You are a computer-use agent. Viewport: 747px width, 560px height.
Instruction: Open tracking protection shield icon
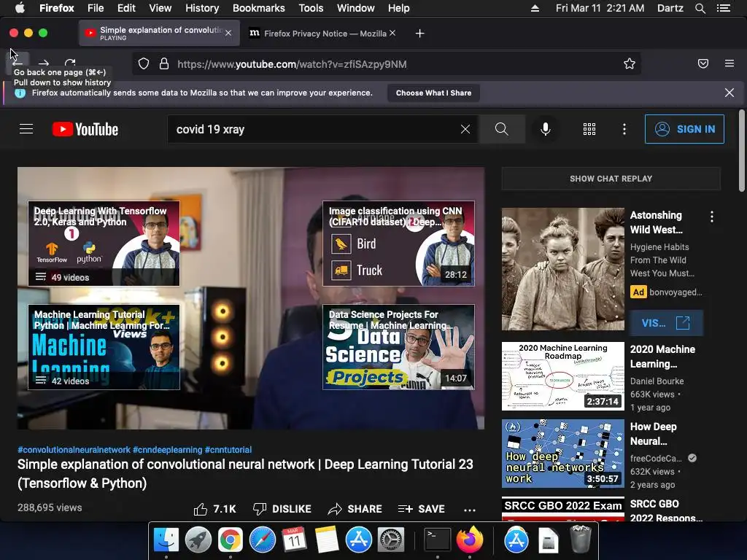coord(144,64)
